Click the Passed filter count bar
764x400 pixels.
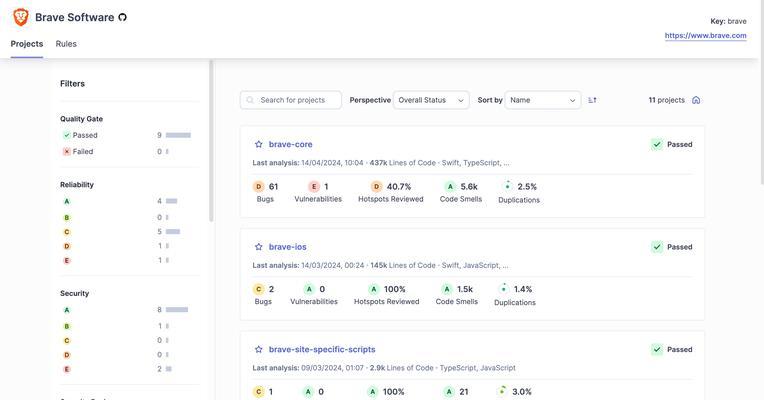178,135
